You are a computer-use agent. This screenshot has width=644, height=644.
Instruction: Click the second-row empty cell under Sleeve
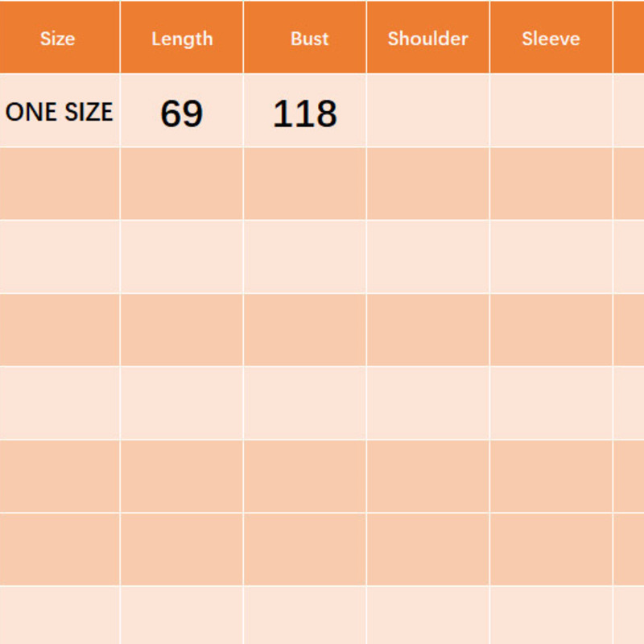point(551,184)
